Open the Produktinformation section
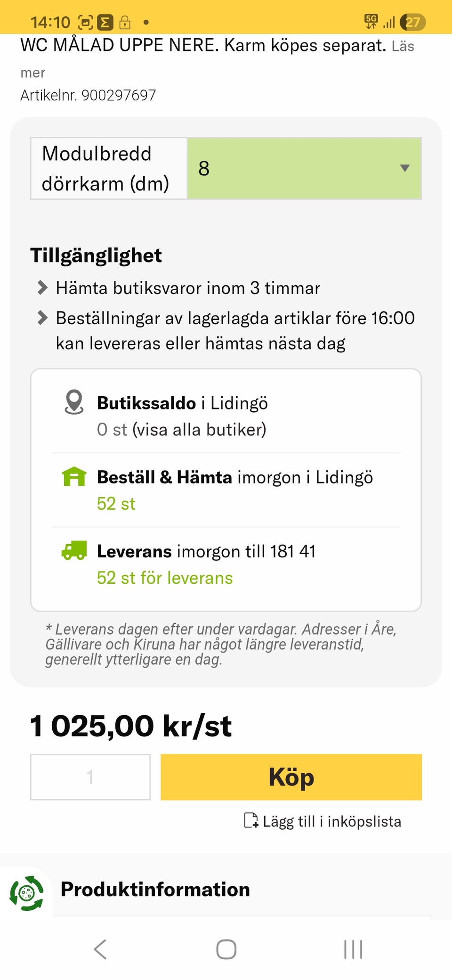This screenshot has width=452, height=980. 155,890
